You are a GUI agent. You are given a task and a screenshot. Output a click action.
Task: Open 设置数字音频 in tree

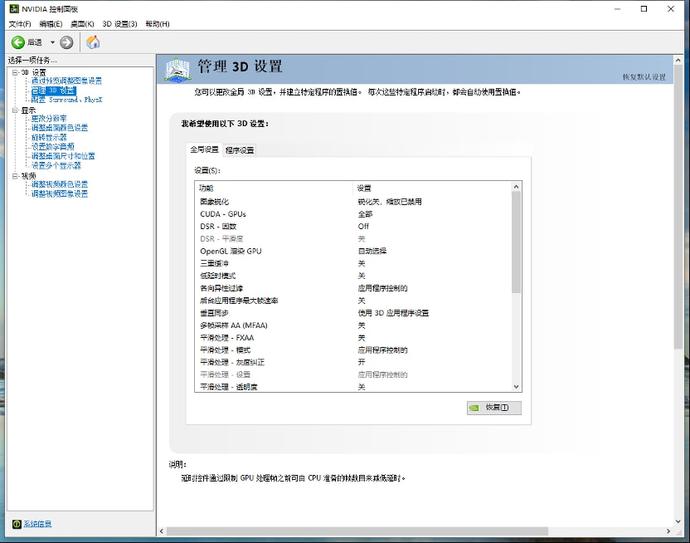[53, 147]
